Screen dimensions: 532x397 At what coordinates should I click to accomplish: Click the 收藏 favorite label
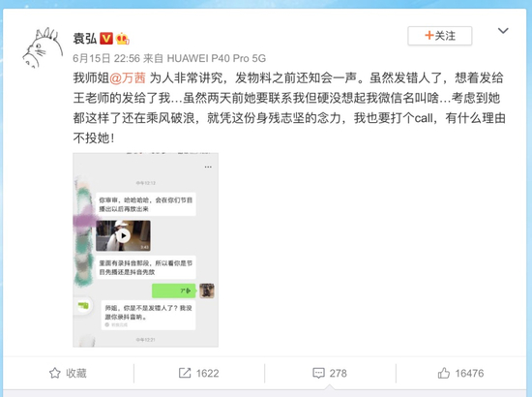tap(76, 373)
